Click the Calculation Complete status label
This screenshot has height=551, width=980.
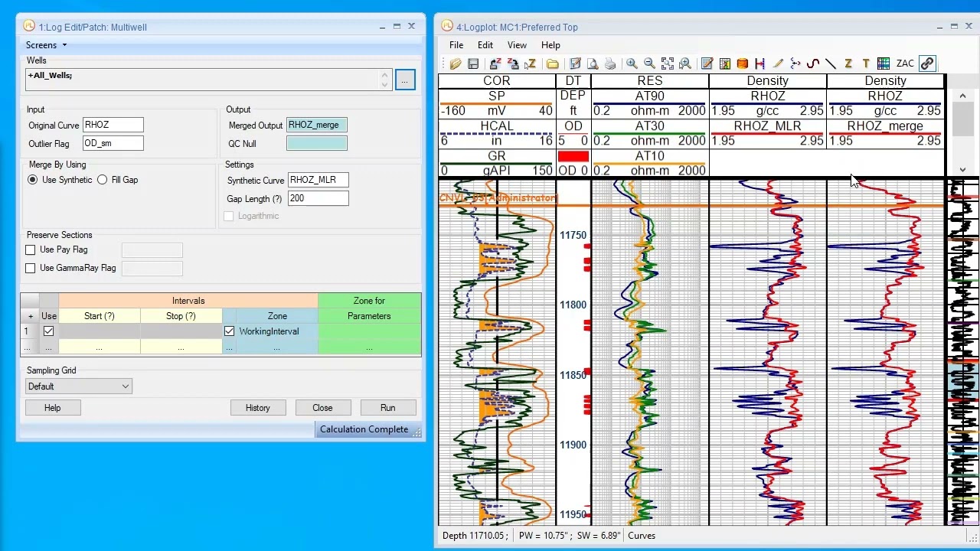tap(364, 429)
